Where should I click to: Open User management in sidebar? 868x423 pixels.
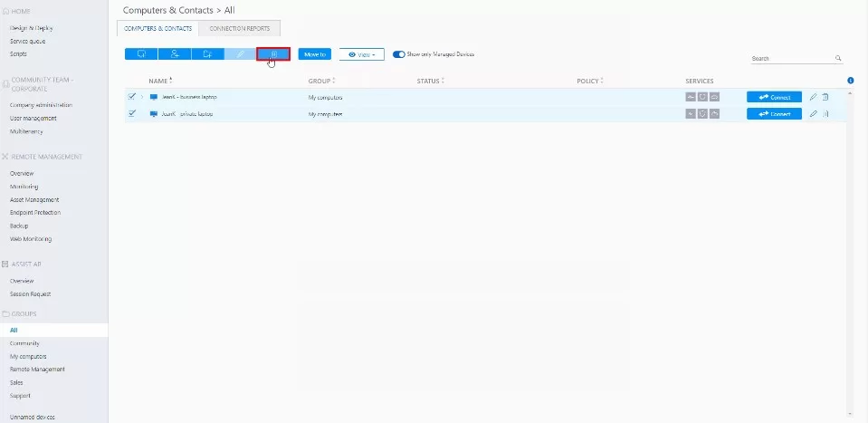[x=33, y=118]
